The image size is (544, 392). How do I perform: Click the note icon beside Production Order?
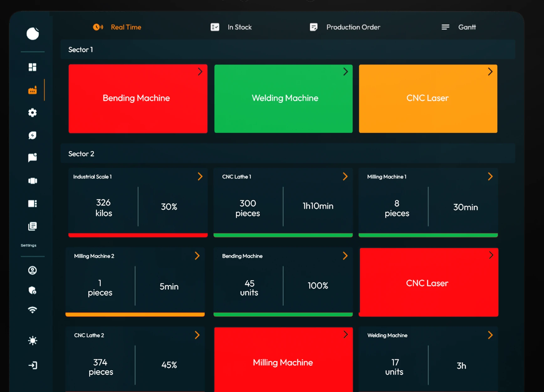point(314,27)
